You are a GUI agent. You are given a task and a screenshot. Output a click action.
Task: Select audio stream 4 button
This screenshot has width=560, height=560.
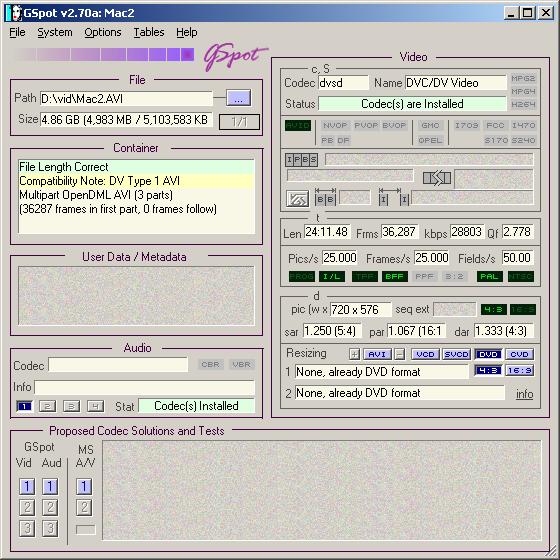pyautogui.click(x=95, y=406)
